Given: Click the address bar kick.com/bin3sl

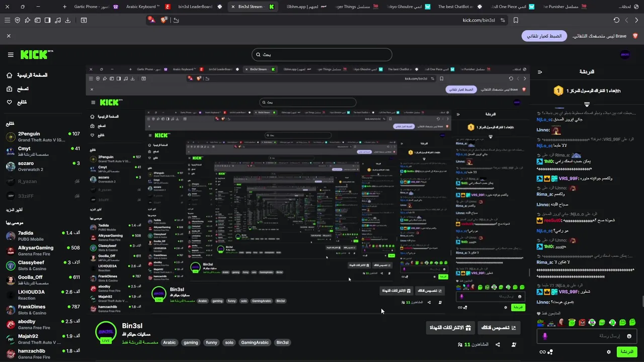Looking at the screenshot, I should point(479,20).
